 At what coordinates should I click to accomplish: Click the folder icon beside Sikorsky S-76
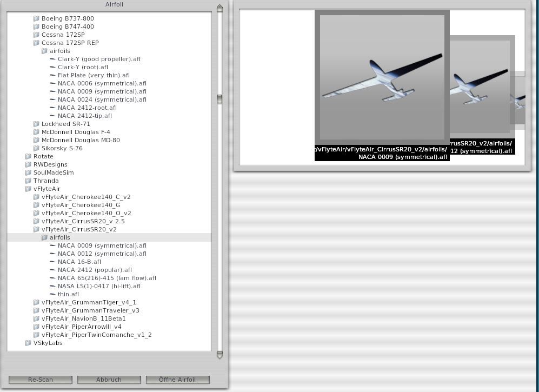point(36,148)
